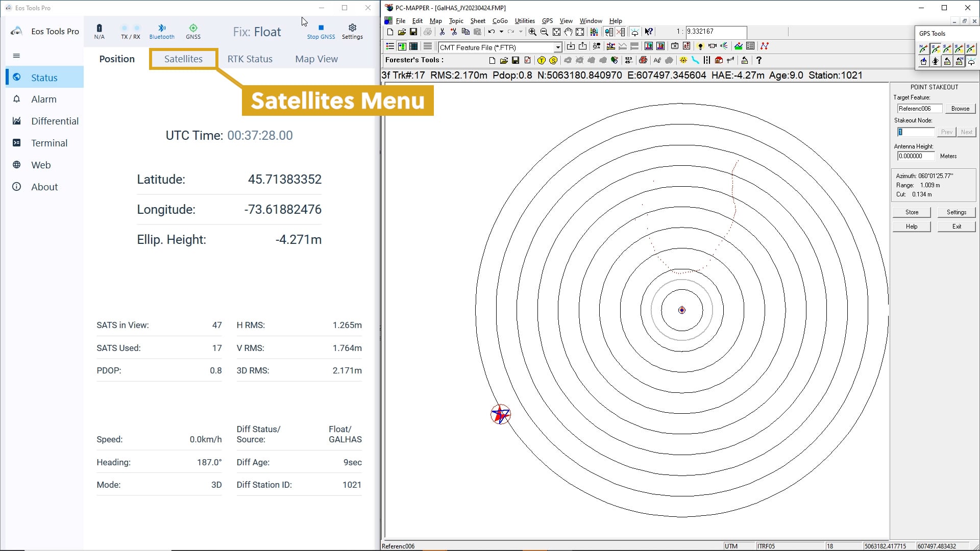Click the context Help arrow-question icon
This screenshot has height=551, width=980.
coord(649,32)
